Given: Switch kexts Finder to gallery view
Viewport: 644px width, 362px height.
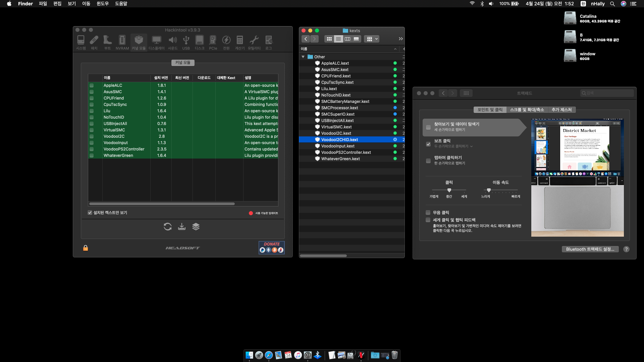Looking at the screenshot, I should pyautogui.click(x=356, y=39).
